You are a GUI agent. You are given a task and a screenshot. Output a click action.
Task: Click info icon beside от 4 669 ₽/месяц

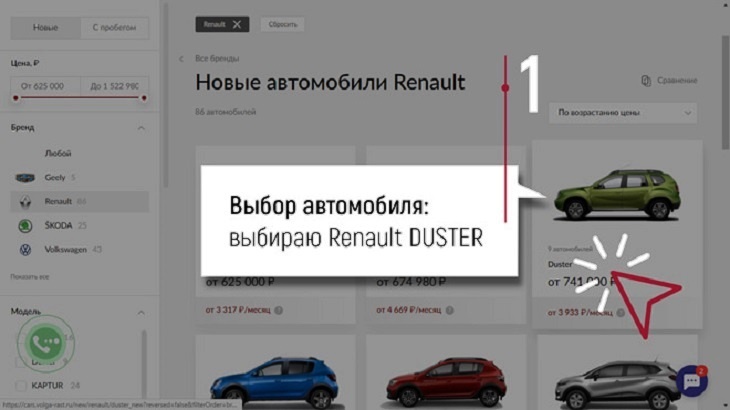(449, 310)
